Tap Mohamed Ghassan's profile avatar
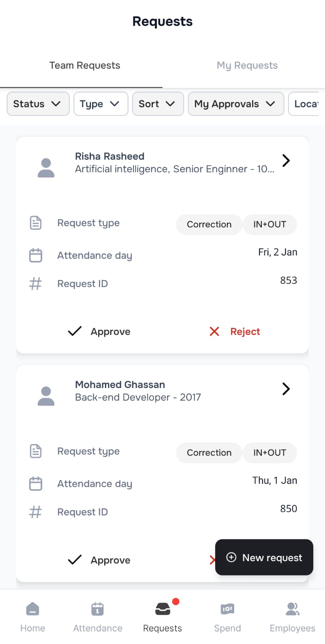325x644 pixels. (46, 396)
